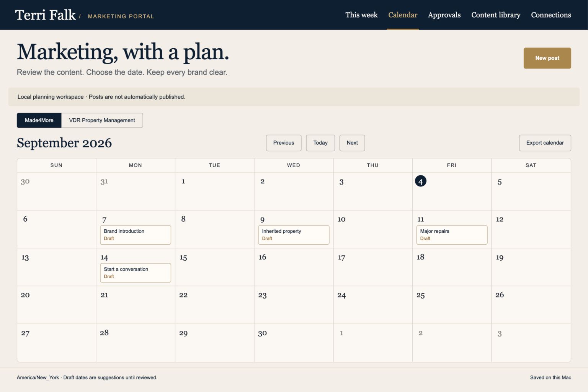Export the calendar
The height and width of the screenshot is (392, 588).
point(545,143)
